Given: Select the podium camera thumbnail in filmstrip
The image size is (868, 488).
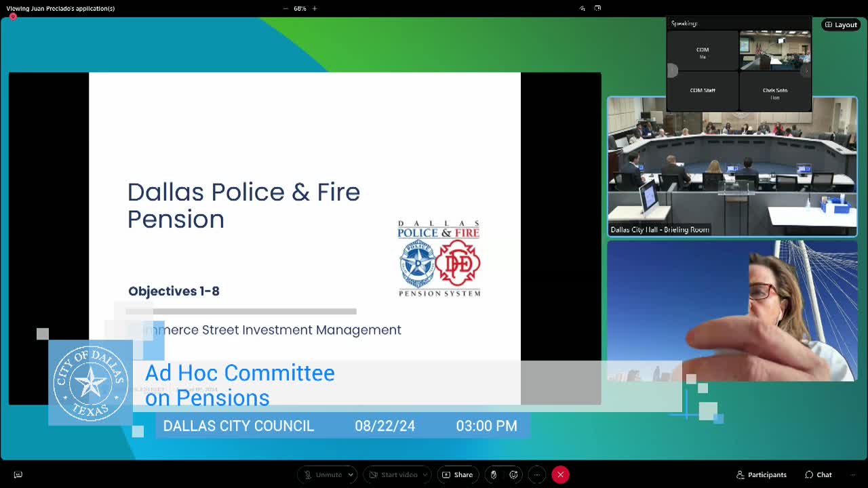Looking at the screenshot, I should coord(775,51).
